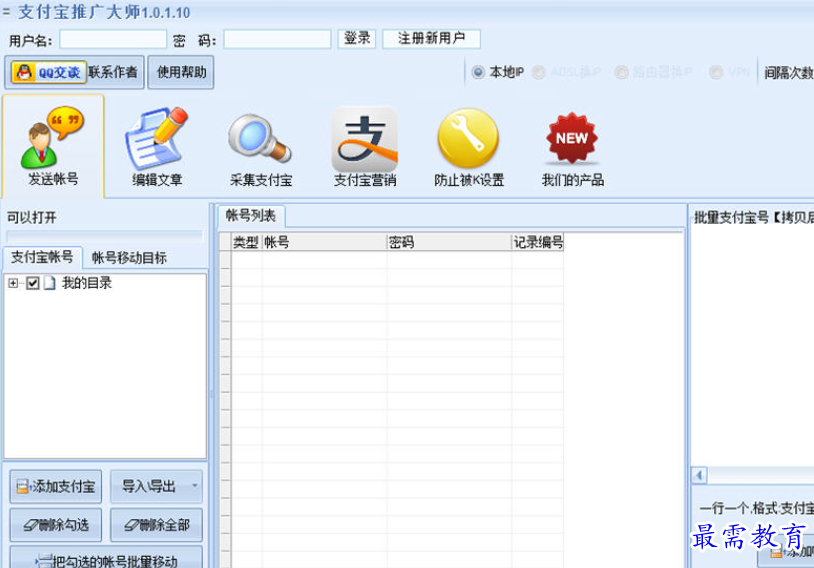Switch to the 帐号移动目标 tab
Image resolution: width=814 pixels, height=568 pixels.
point(129,258)
